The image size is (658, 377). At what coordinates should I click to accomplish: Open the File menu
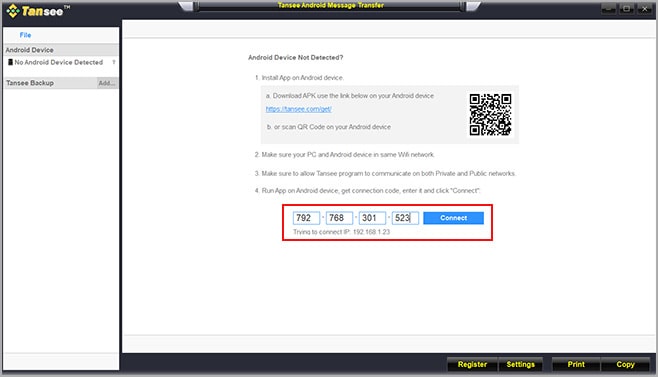coord(25,35)
